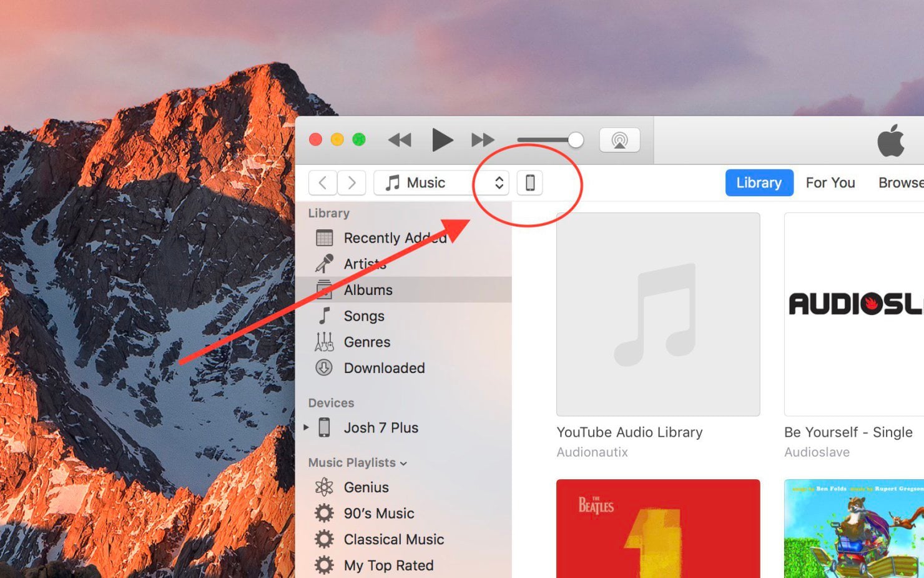Switch to the For You tab
Screen dimensions: 924x578
point(830,182)
